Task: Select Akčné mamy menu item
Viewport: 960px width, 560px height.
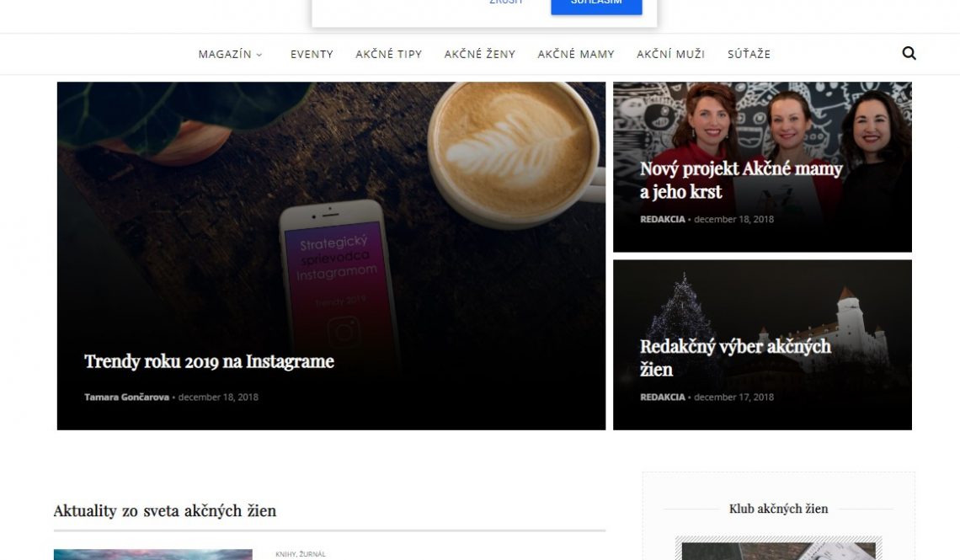Action: pyautogui.click(x=575, y=54)
